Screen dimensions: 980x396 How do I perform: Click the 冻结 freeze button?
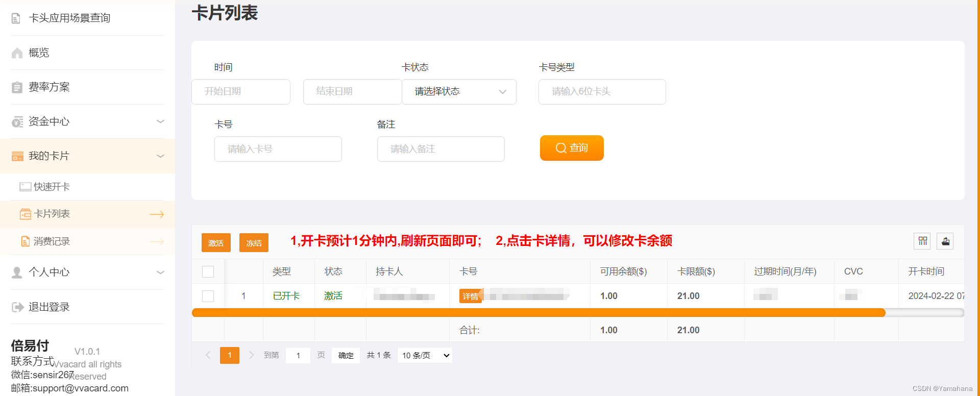tap(254, 243)
